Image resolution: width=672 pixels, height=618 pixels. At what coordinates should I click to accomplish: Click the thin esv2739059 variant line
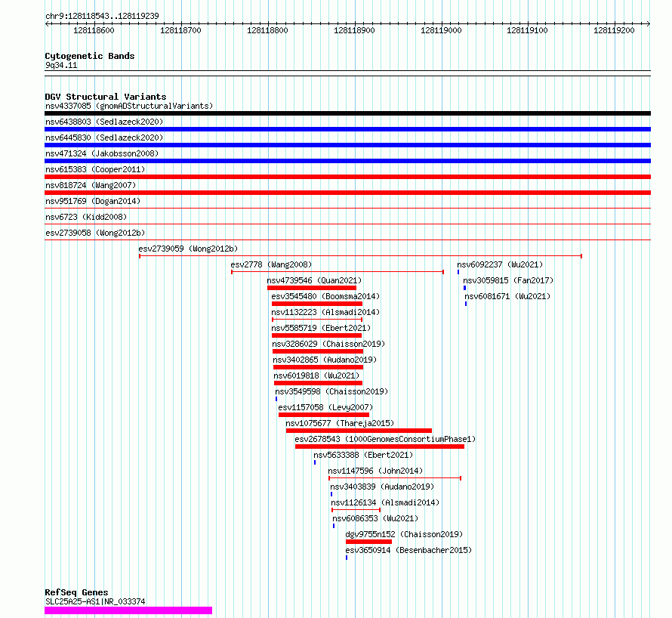(x=360, y=256)
